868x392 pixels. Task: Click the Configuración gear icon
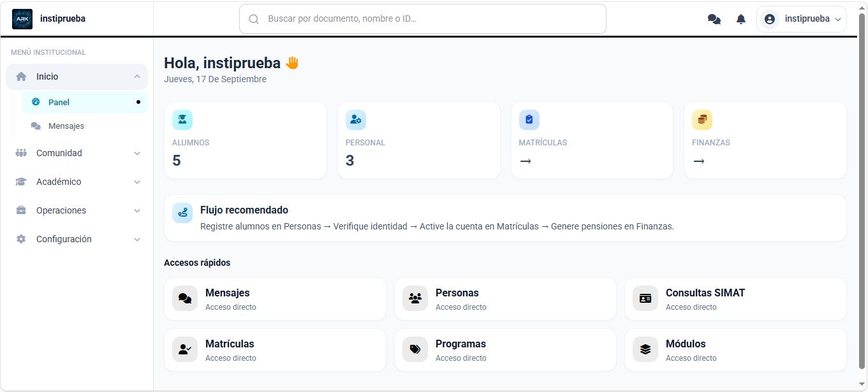tap(21, 239)
